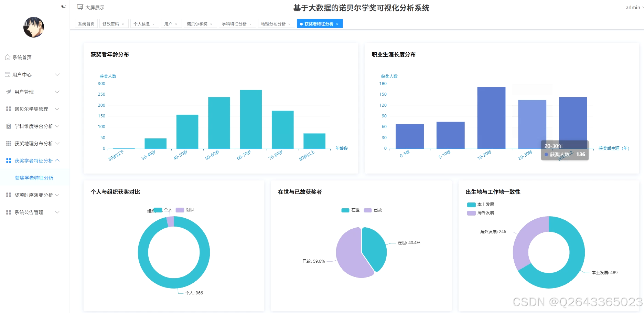Click the 获奖地理分布分析 grid icon
The height and width of the screenshot is (313, 644).
pos(9,143)
